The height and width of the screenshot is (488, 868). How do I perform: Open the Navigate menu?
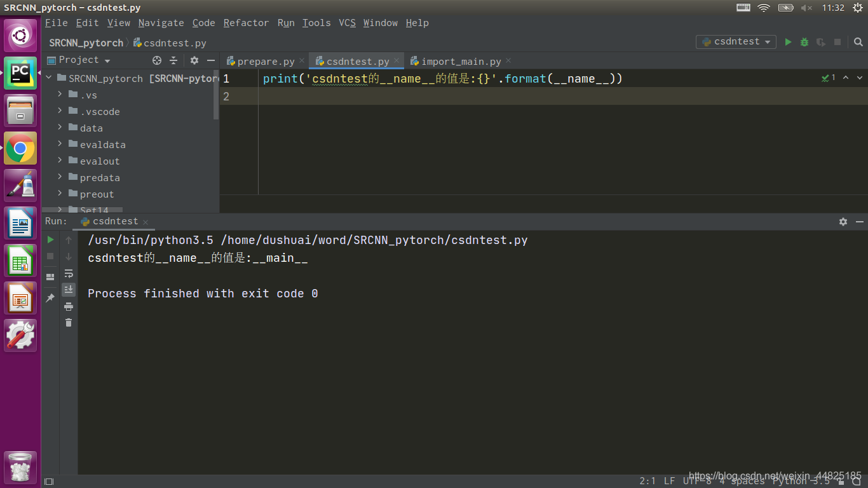coord(161,23)
